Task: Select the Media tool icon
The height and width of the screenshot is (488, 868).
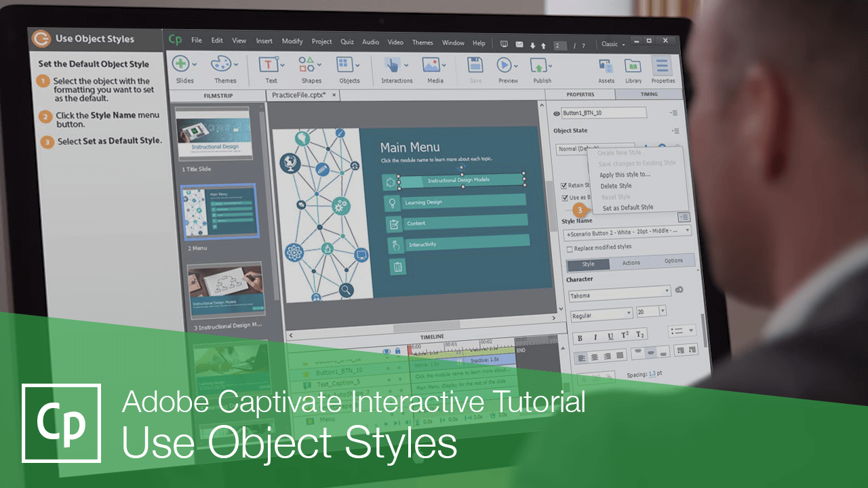Action: 433,66
